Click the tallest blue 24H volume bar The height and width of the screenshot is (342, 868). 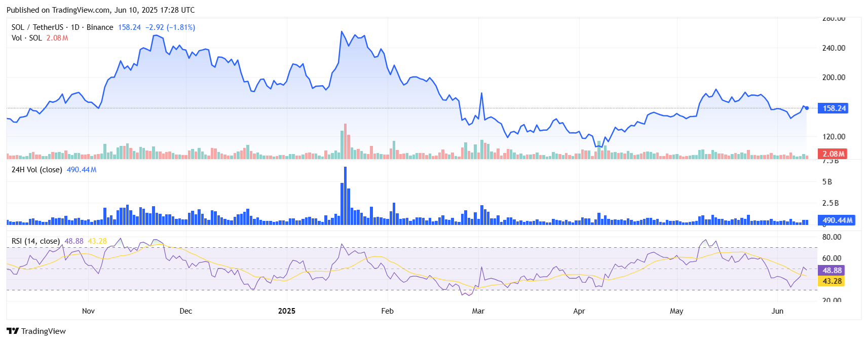346,196
